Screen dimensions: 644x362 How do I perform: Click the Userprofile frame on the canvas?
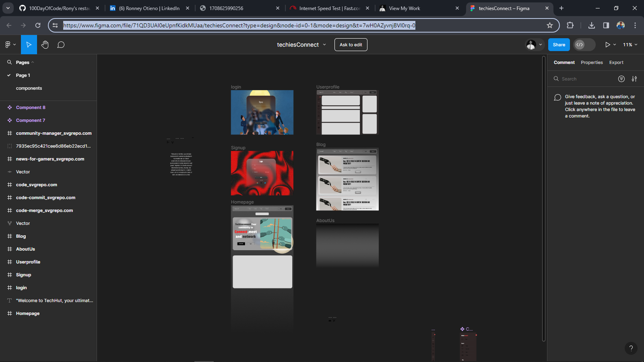[x=347, y=112]
